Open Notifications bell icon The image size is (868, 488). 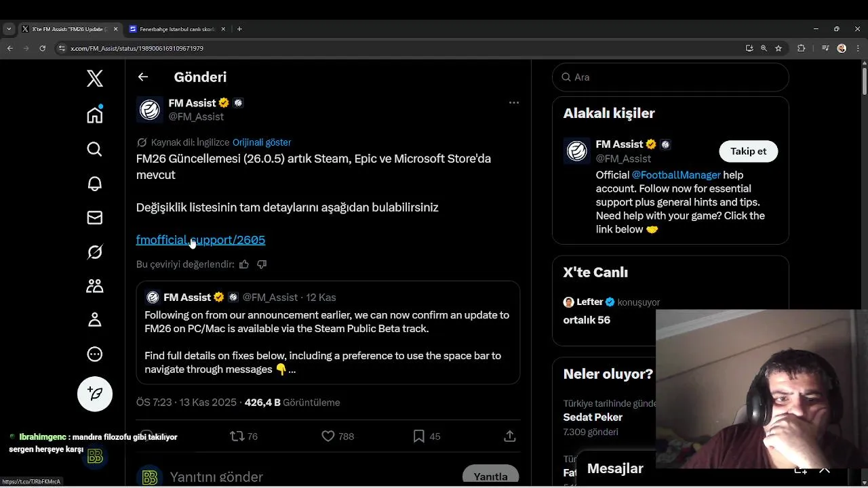pos(95,184)
